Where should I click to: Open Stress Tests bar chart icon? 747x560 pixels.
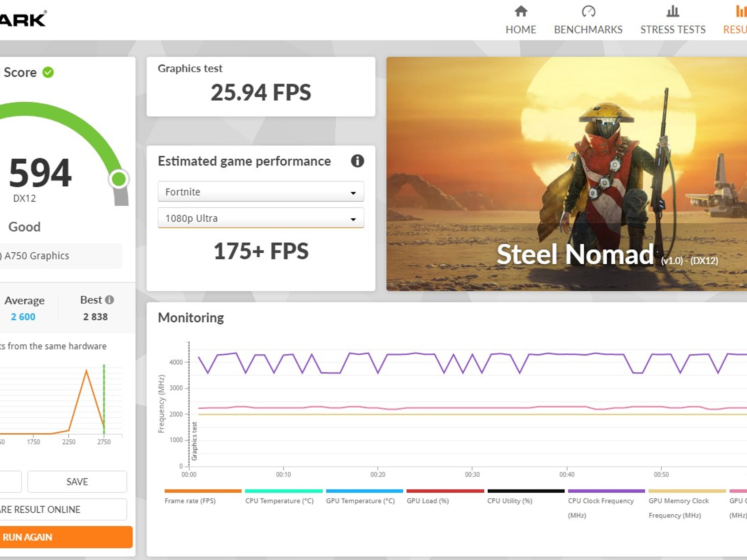tap(673, 11)
